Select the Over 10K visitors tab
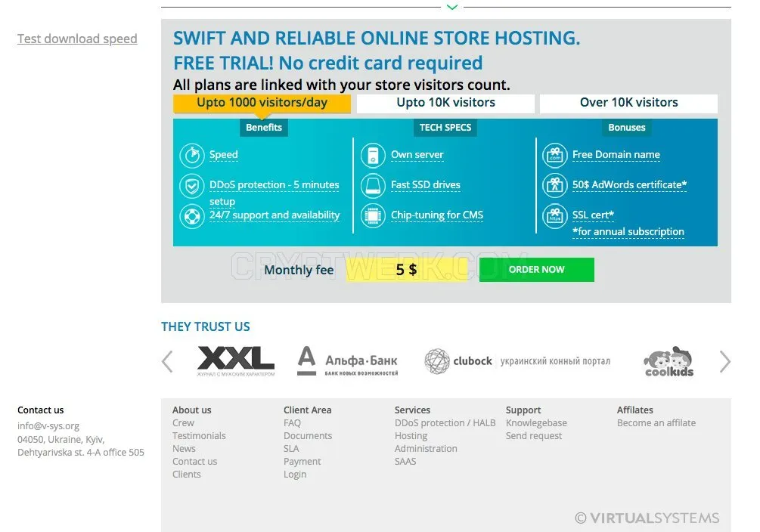Screen dimensions: 760x532 pos(628,103)
